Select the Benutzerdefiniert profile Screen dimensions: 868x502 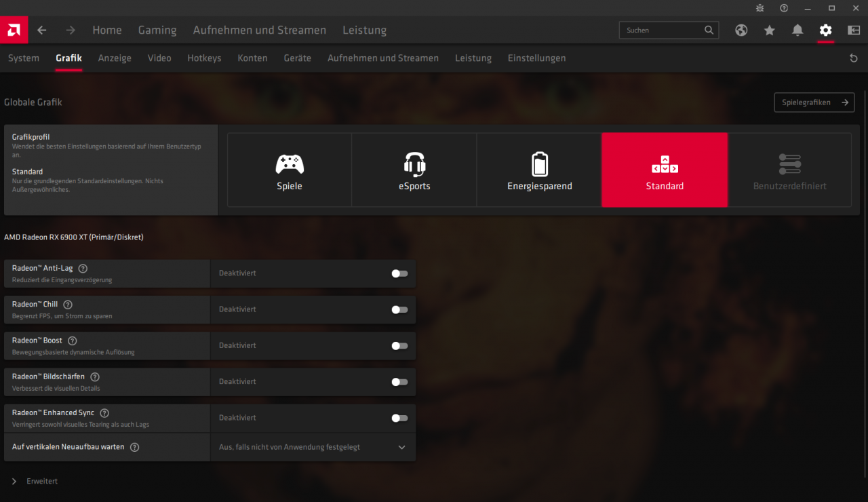coord(789,170)
